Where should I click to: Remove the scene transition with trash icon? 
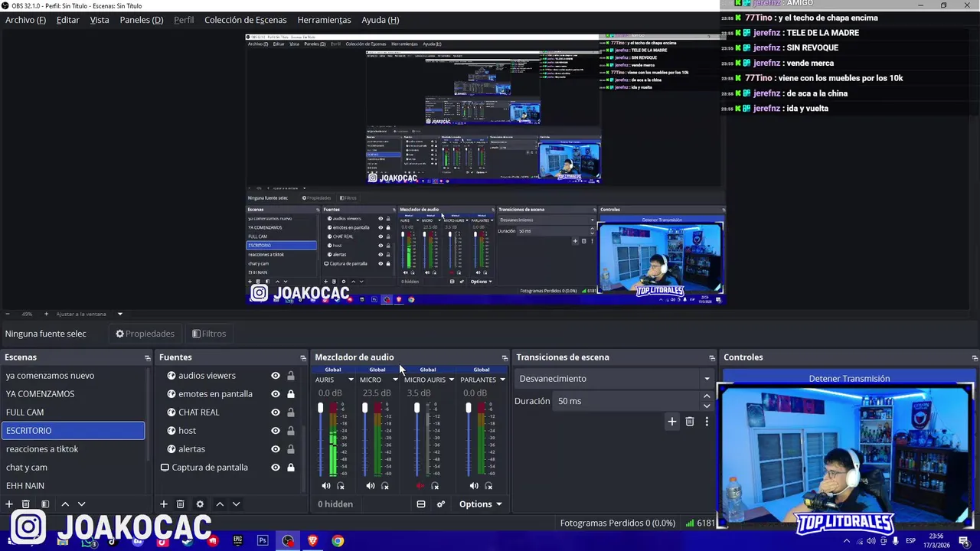[x=690, y=422]
